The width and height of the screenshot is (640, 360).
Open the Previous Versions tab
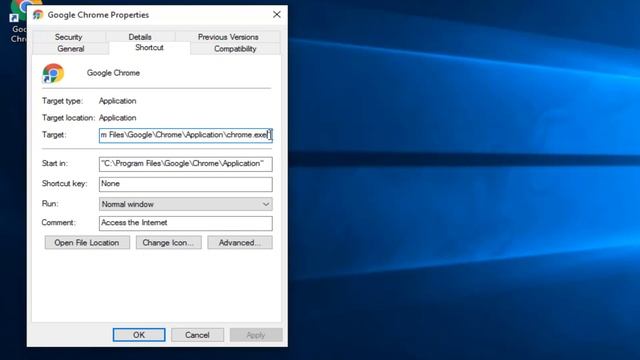[x=228, y=37]
